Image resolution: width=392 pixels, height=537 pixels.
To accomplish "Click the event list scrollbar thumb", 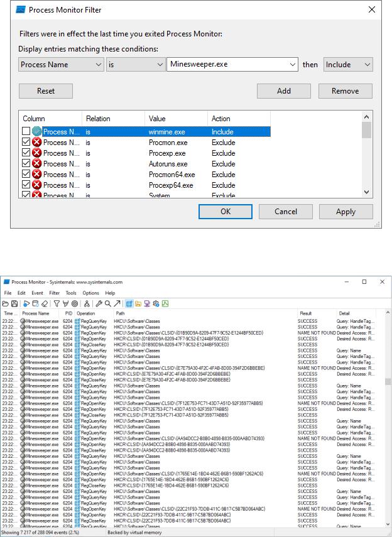I will [388, 381].
